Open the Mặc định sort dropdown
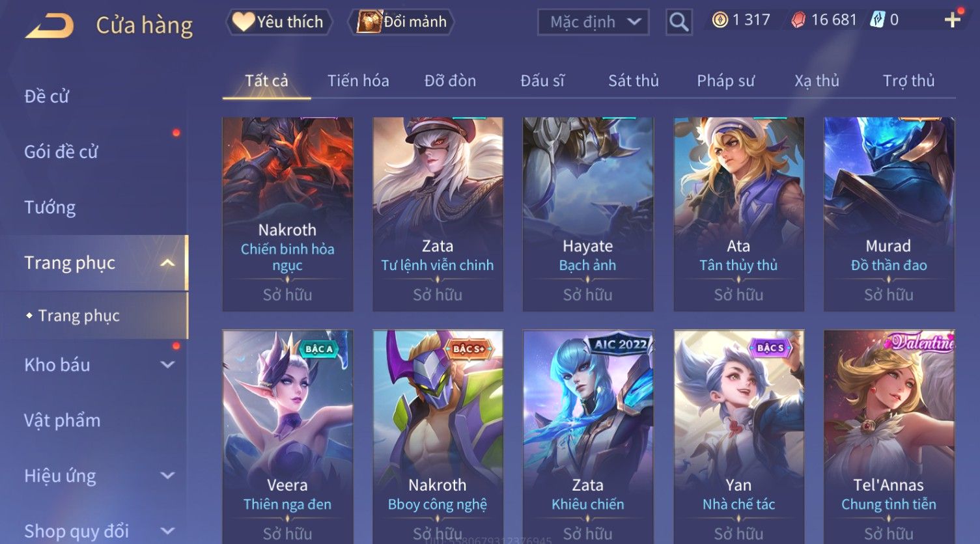 click(593, 22)
